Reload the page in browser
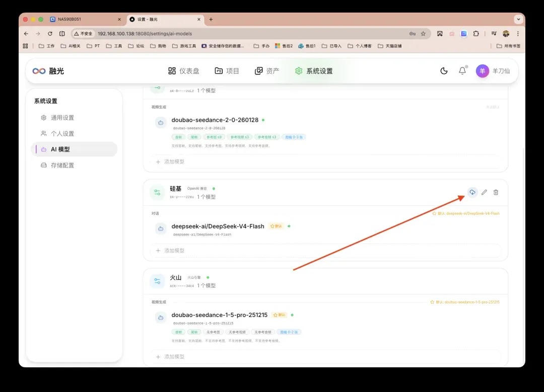The image size is (544, 392). click(x=50, y=34)
